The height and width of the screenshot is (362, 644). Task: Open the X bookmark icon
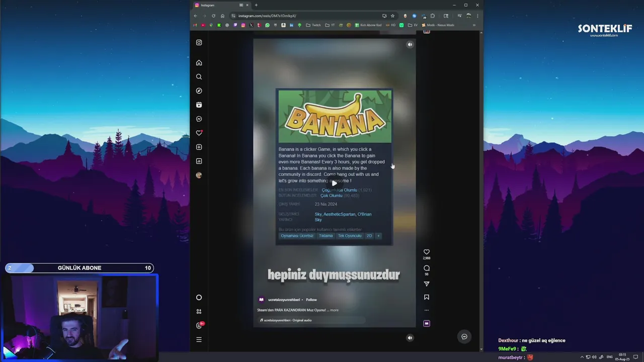click(x=251, y=25)
